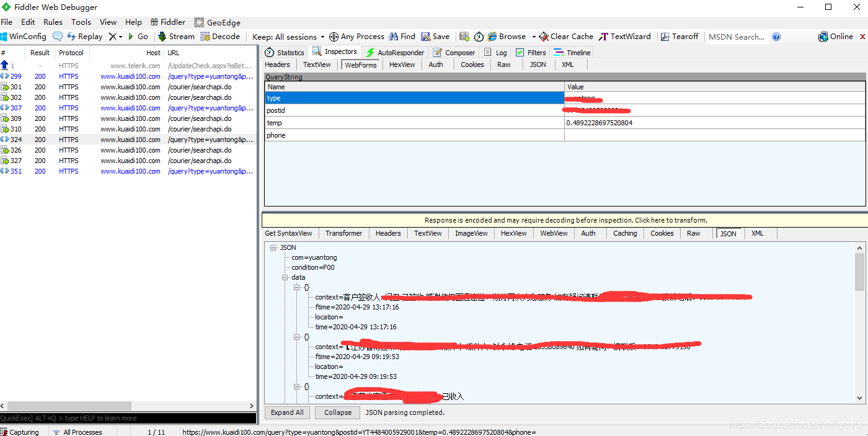Select the response ImageView tab
The image size is (868, 436).
click(471, 233)
